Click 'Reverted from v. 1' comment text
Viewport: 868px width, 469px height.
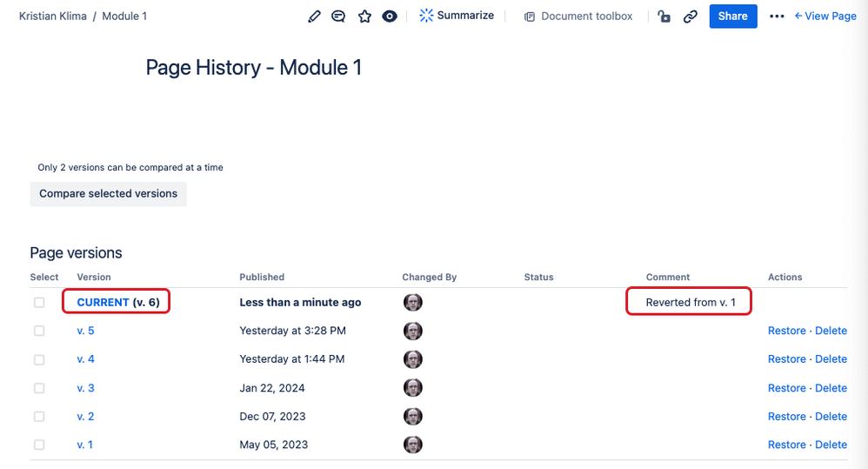(x=691, y=302)
